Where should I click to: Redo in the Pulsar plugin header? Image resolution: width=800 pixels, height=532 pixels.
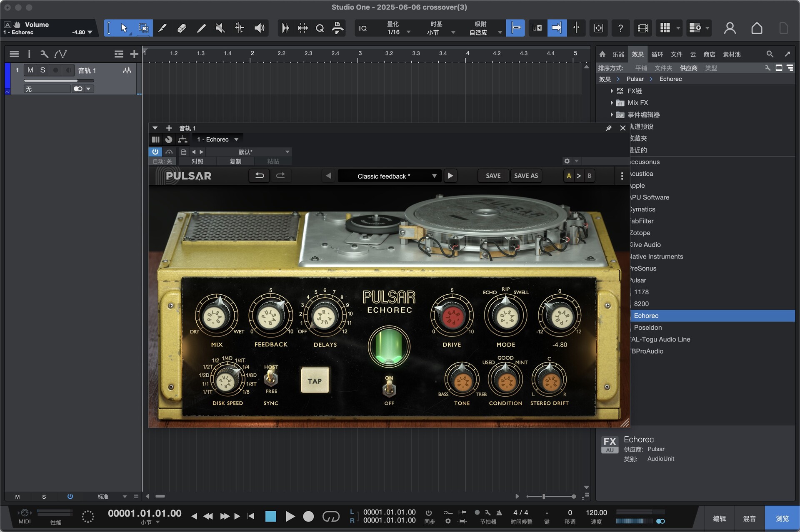pyautogui.click(x=281, y=176)
